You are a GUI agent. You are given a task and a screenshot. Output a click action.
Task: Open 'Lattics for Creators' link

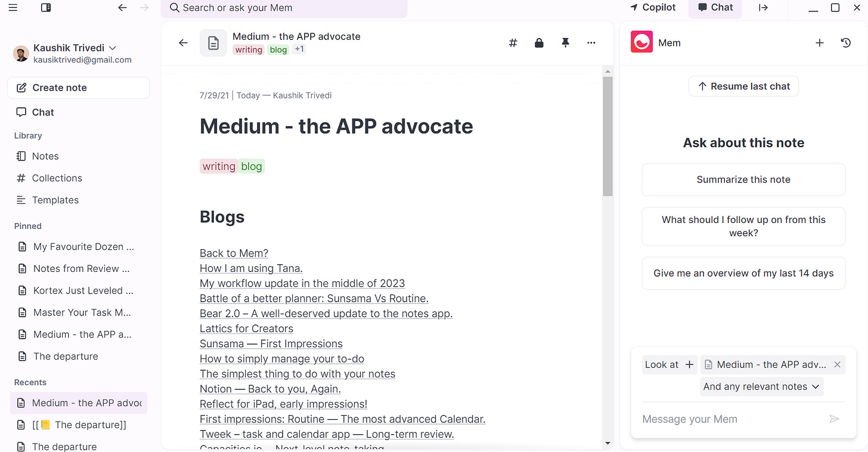click(x=246, y=329)
